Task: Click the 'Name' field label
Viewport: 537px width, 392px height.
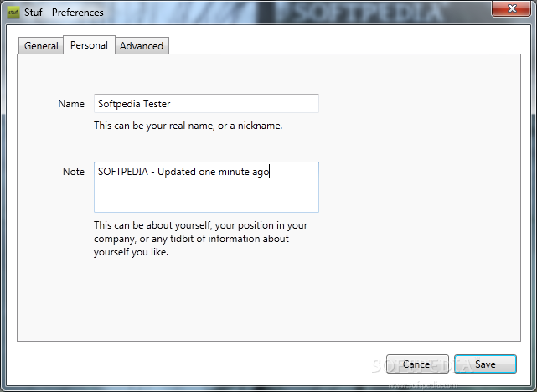Action: coord(71,103)
